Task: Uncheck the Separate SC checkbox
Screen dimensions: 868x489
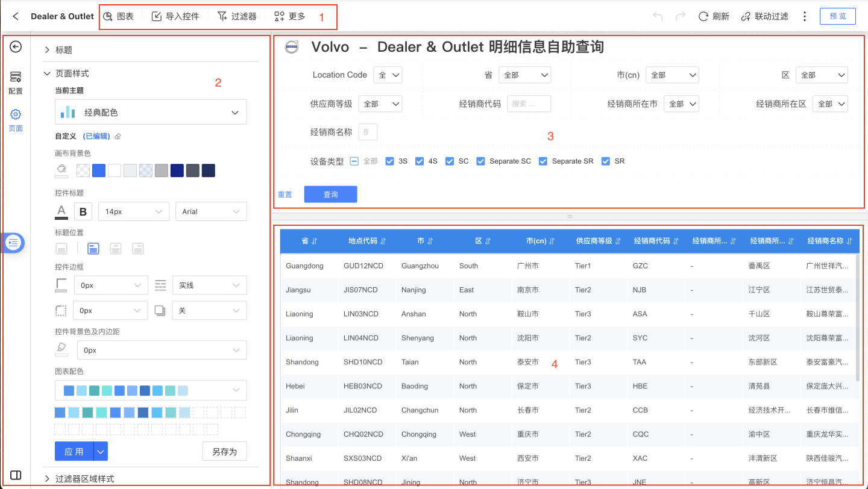Action: click(x=480, y=161)
